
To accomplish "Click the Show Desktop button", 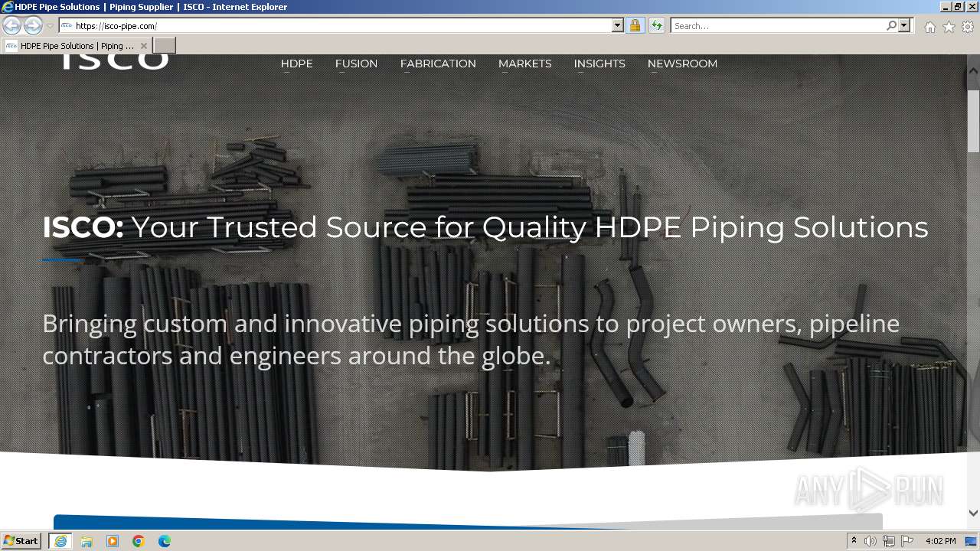I will click(x=972, y=541).
